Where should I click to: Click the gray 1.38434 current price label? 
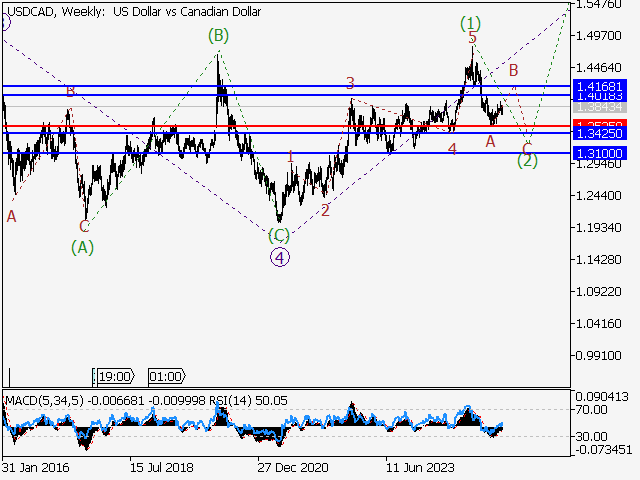tap(600, 106)
